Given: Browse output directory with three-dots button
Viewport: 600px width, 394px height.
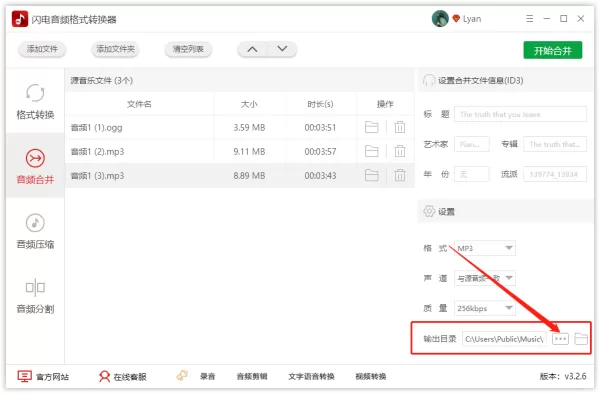Looking at the screenshot, I should click(560, 339).
